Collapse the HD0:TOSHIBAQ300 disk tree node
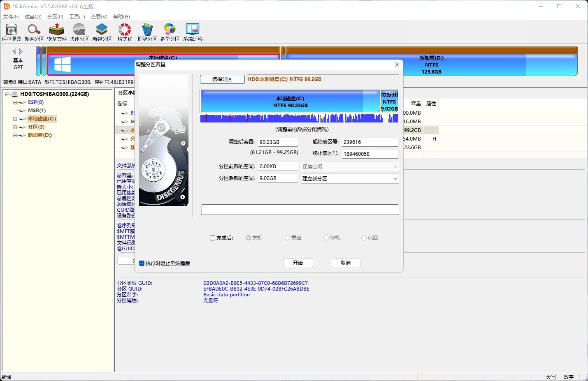Image resolution: width=588 pixels, height=381 pixels. [7, 94]
